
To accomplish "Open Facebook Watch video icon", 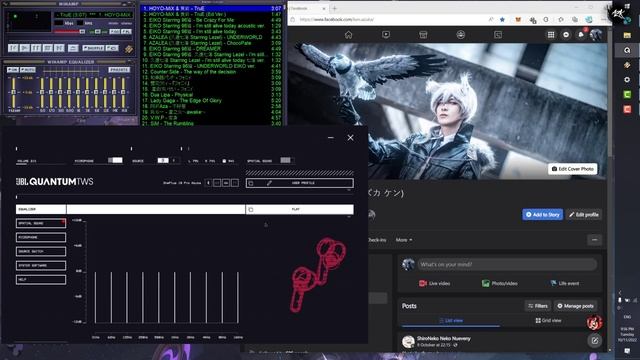I will [386, 35].
